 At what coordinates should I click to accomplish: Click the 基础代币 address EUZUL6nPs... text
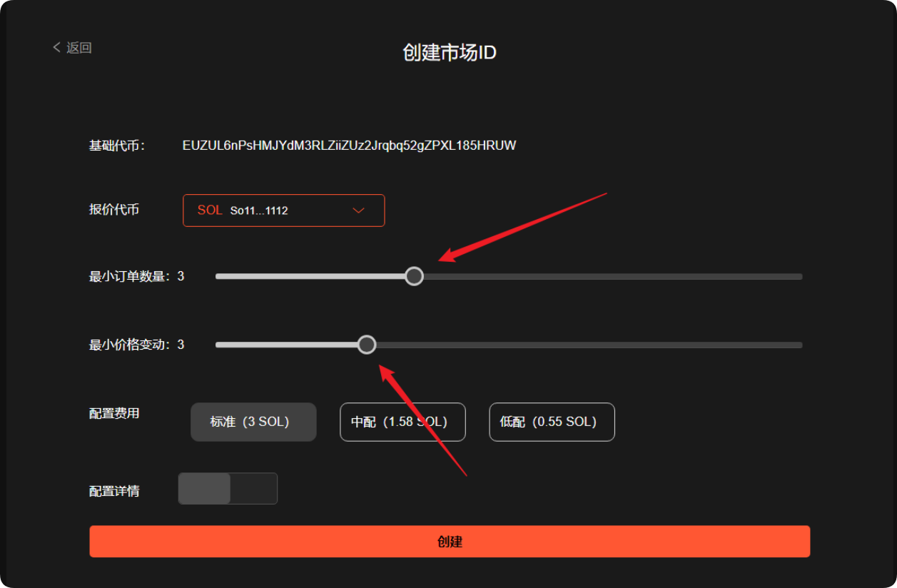pos(349,146)
